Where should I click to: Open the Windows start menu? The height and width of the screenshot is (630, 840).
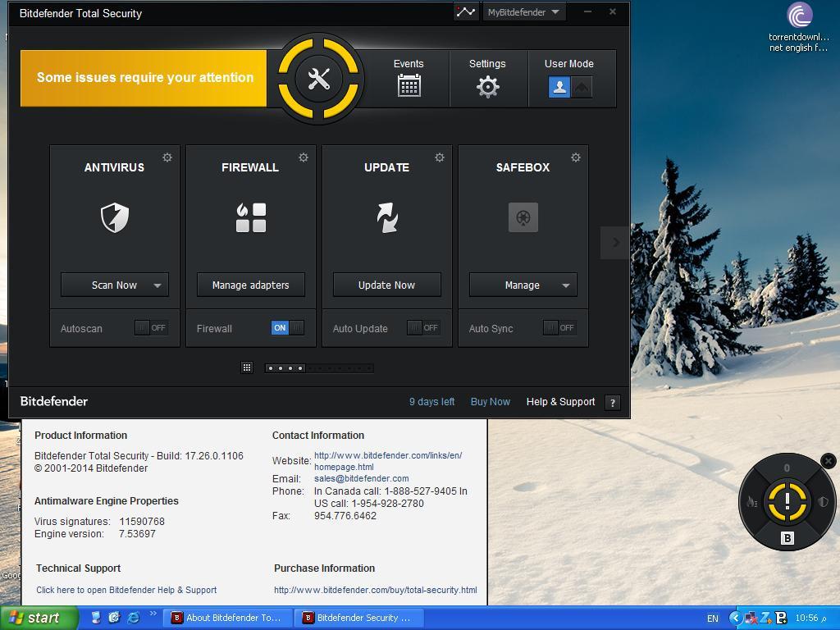pyautogui.click(x=39, y=618)
